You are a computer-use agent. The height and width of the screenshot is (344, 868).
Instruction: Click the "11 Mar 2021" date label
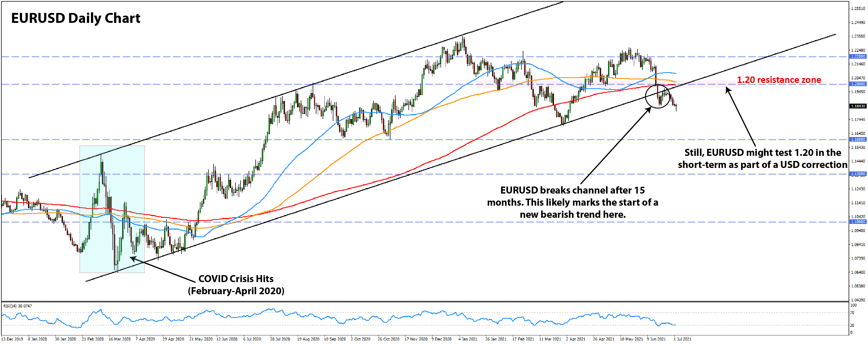tap(550, 339)
